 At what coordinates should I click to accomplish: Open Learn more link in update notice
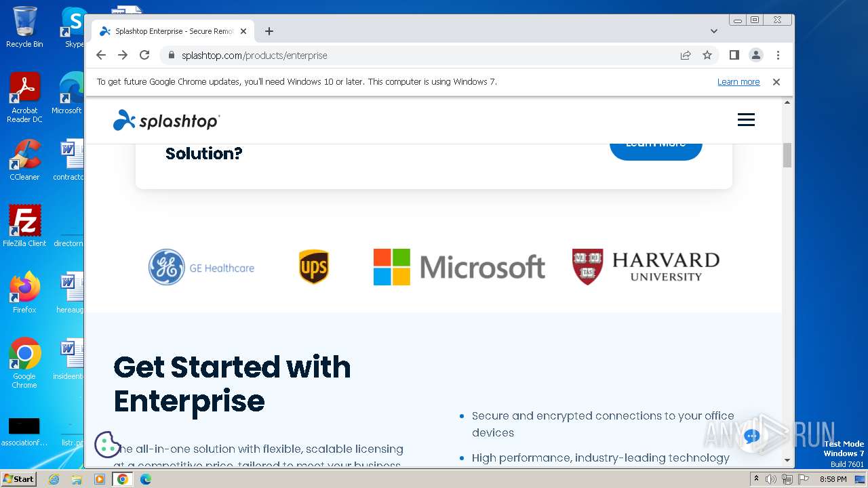(x=738, y=82)
